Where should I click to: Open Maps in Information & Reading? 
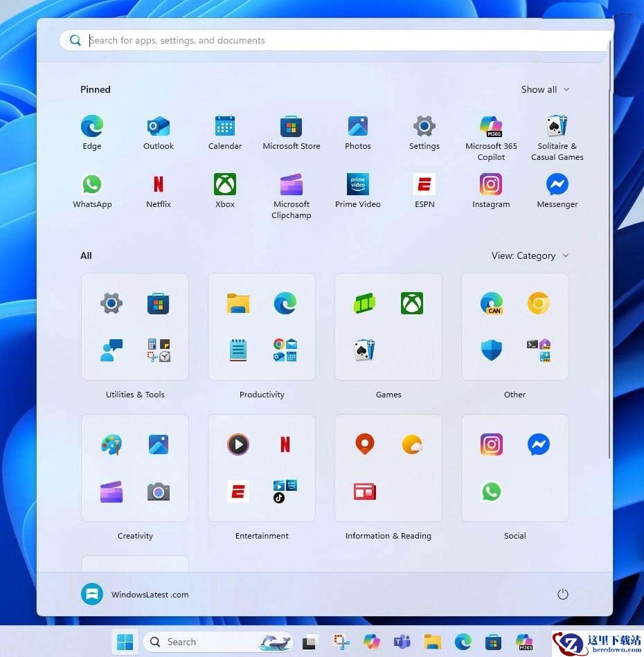pyautogui.click(x=364, y=444)
